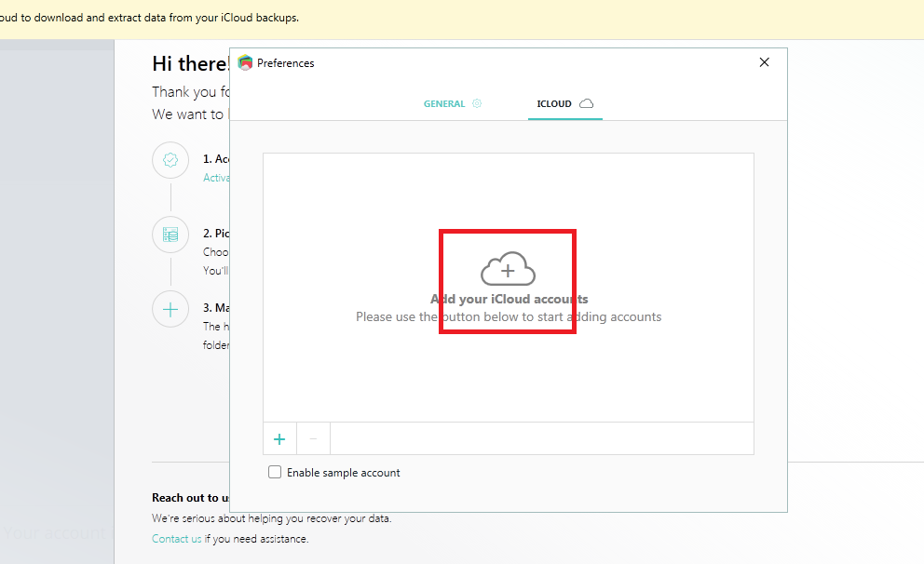Viewport: 924px width, 564px height.
Task: Switch to the General preferences tab
Action: click(453, 103)
